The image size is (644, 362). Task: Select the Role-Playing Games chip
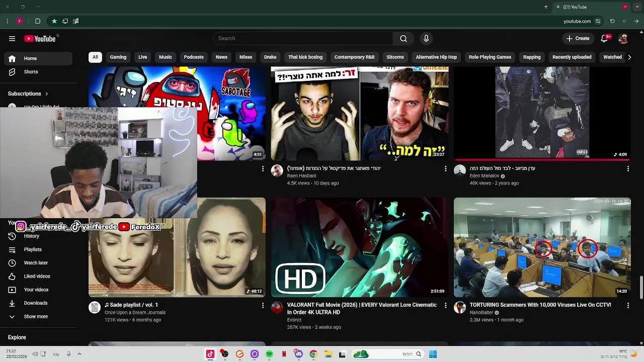click(x=490, y=57)
